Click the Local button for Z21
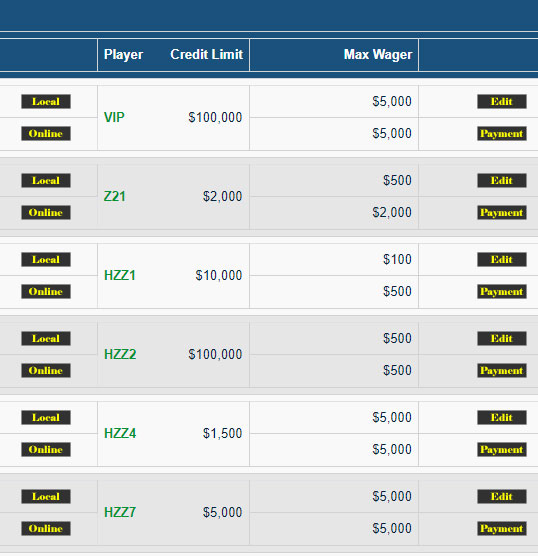Image resolution: width=538 pixels, height=556 pixels. pyautogui.click(x=46, y=180)
